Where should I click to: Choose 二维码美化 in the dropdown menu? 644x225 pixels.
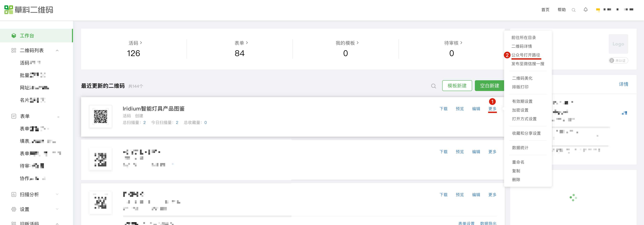coord(522,78)
